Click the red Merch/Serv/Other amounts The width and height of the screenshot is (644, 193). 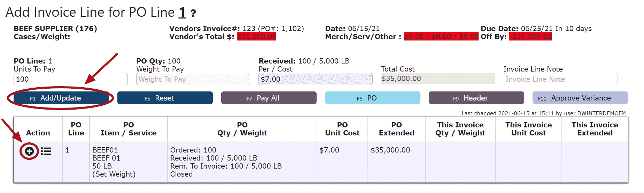coord(441,37)
